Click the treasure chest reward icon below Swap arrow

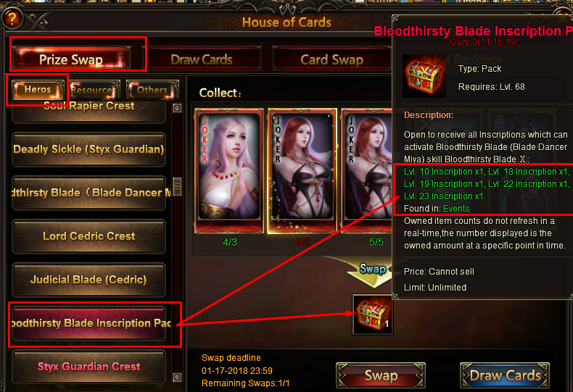click(x=373, y=314)
